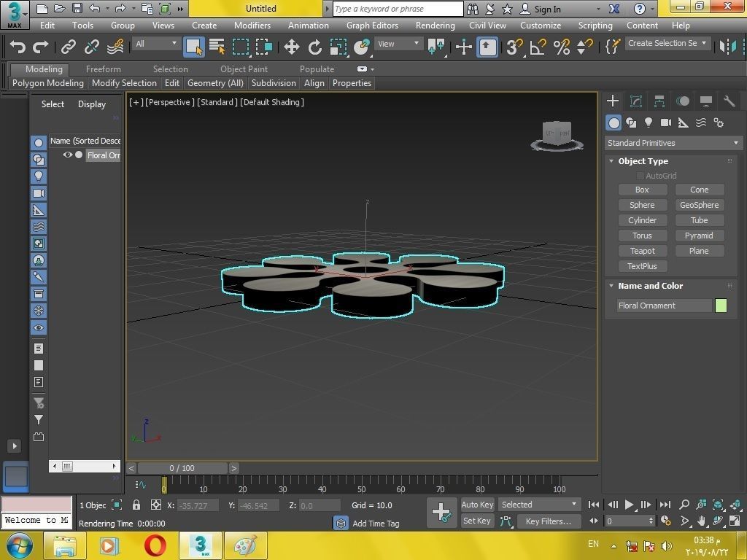Image resolution: width=747 pixels, height=560 pixels.
Task: Open the Motion command panel tab
Action: click(683, 101)
